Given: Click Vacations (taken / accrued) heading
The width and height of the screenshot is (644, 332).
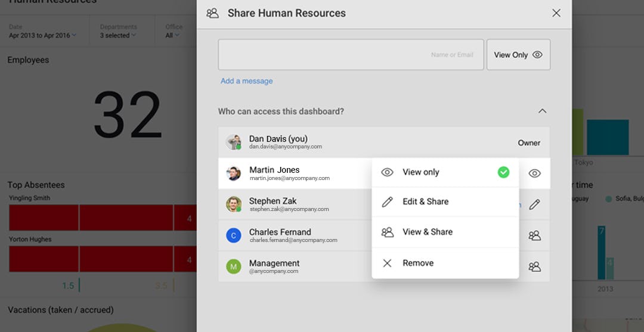Looking at the screenshot, I should click(61, 310).
